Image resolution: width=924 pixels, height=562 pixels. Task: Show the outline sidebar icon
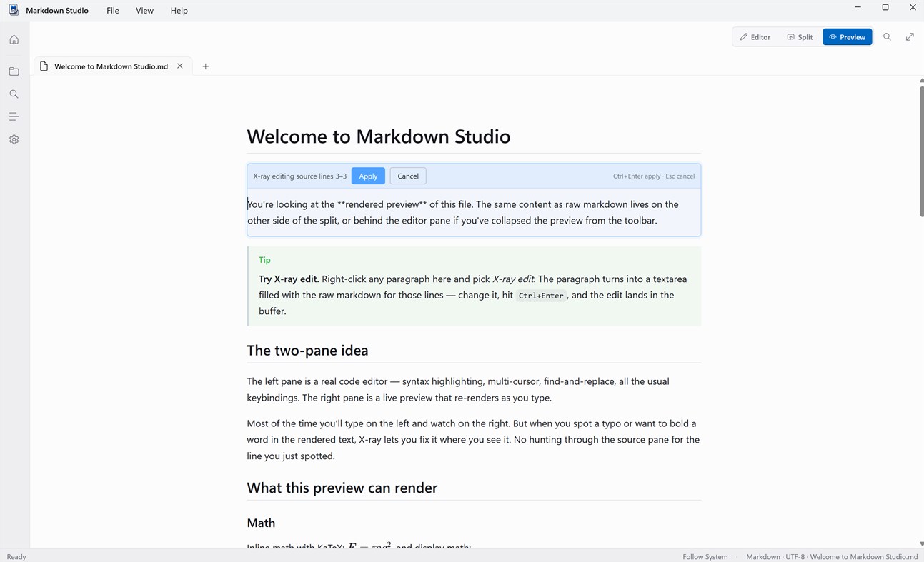click(14, 116)
